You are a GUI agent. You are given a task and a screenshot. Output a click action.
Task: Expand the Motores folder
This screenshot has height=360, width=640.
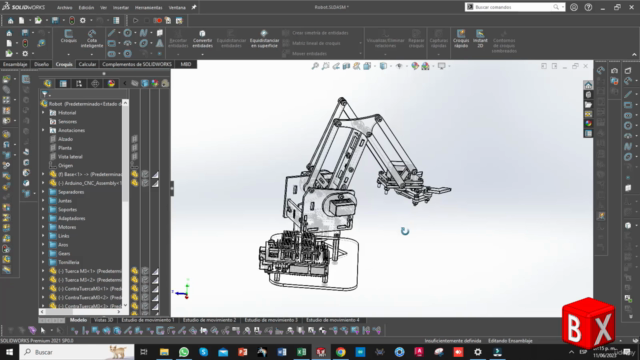(43, 227)
